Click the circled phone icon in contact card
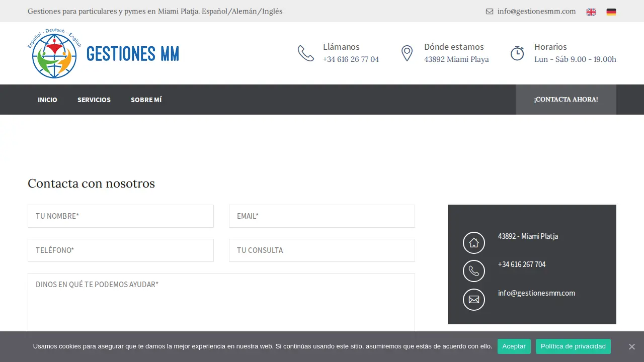 click(x=474, y=271)
